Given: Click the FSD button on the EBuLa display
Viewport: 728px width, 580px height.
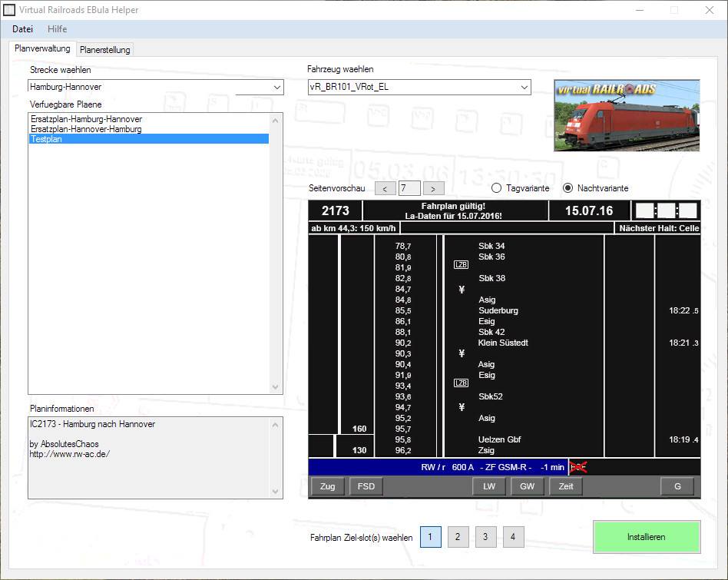Looking at the screenshot, I should click(366, 486).
